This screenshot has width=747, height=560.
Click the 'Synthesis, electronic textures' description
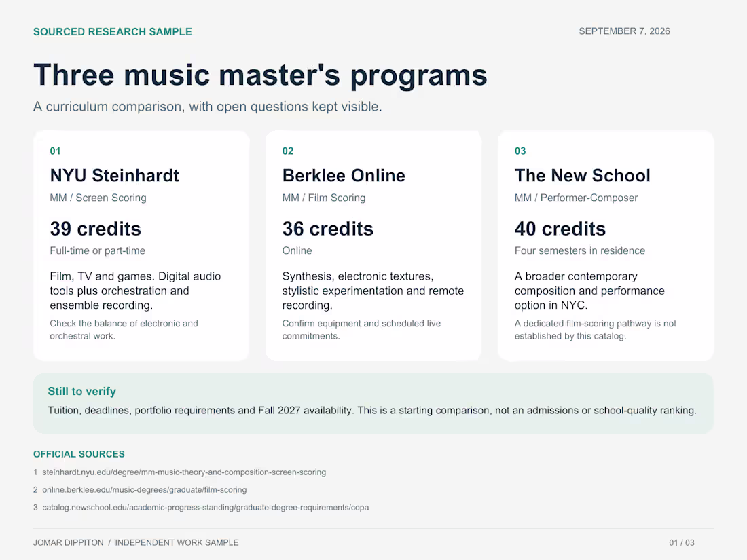pos(373,291)
